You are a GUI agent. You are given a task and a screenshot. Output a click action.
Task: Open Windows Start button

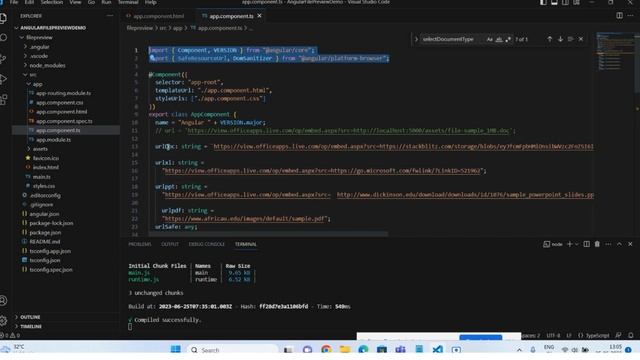[x=176, y=350]
